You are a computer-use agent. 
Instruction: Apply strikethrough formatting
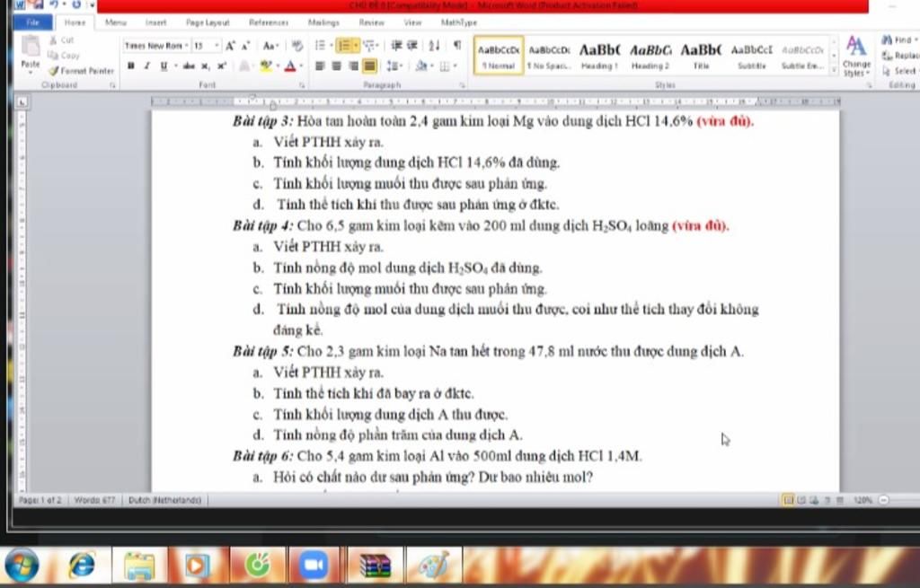[189, 66]
